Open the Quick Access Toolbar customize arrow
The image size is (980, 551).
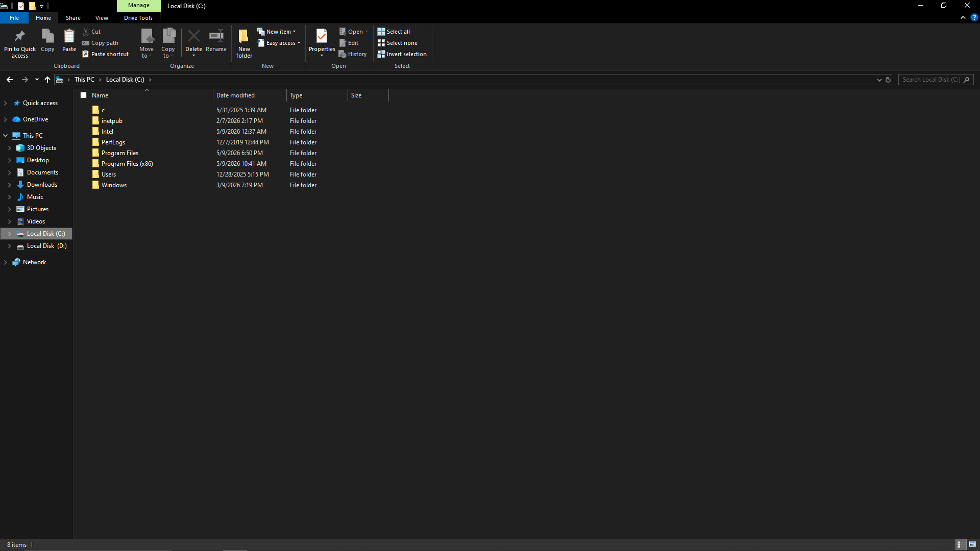(42, 6)
